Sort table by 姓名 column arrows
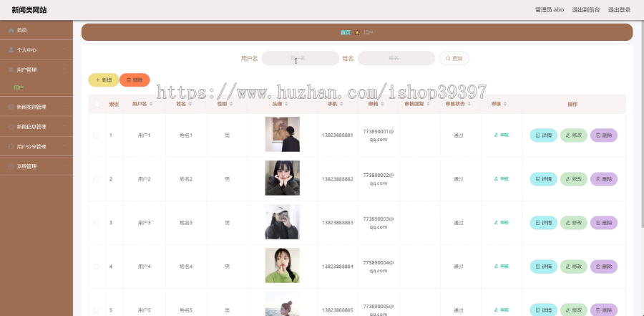 tap(190, 105)
